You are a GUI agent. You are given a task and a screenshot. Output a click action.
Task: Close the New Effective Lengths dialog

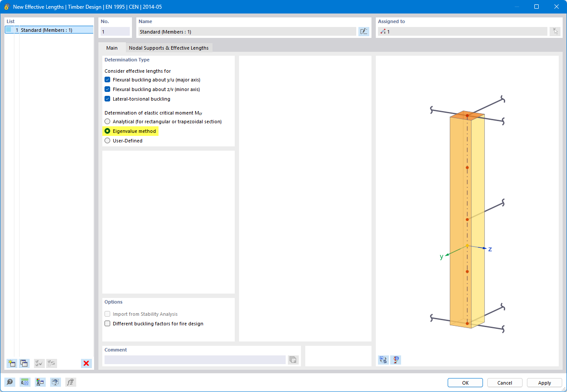point(557,7)
